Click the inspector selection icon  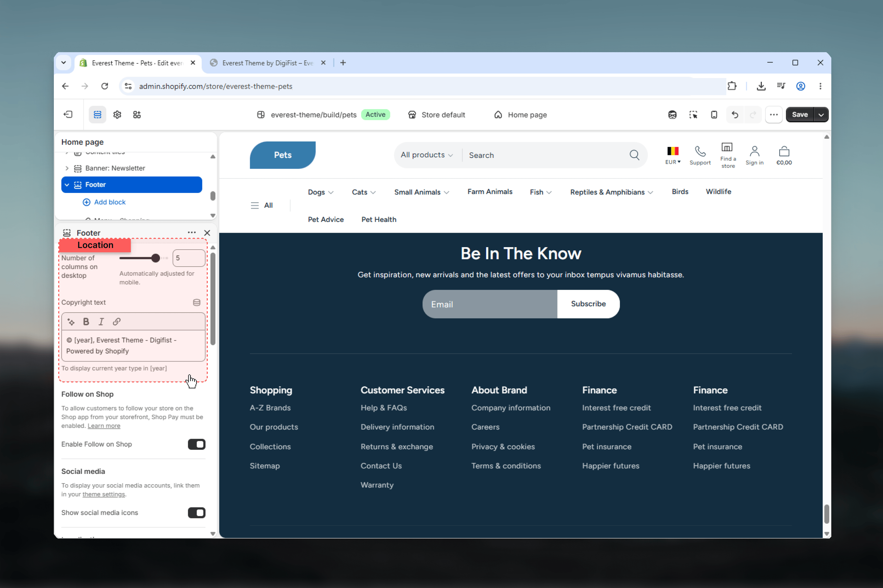click(693, 114)
